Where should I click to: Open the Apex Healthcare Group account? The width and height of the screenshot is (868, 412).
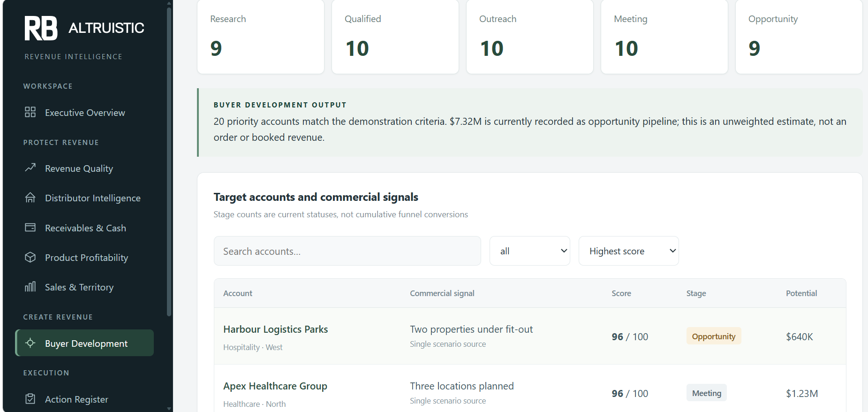click(x=275, y=386)
